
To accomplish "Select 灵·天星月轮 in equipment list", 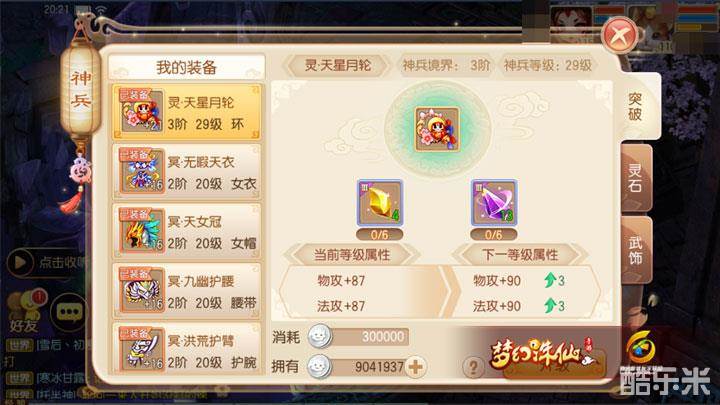I will [x=187, y=112].
